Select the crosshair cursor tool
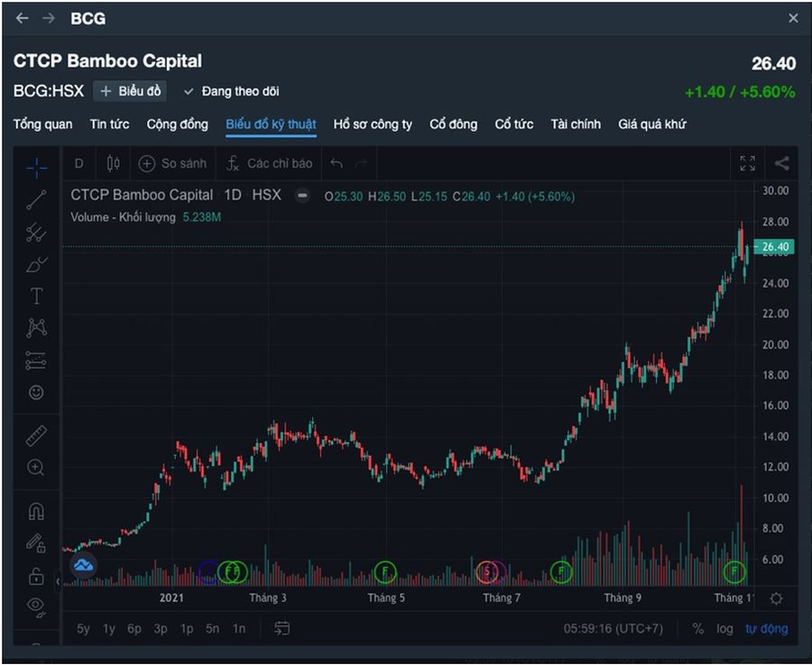 (x=36, y=168)
